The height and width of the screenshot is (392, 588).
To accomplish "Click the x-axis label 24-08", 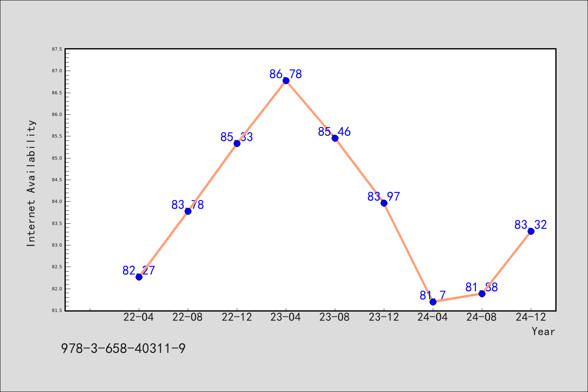I will [x=482, y=317].
